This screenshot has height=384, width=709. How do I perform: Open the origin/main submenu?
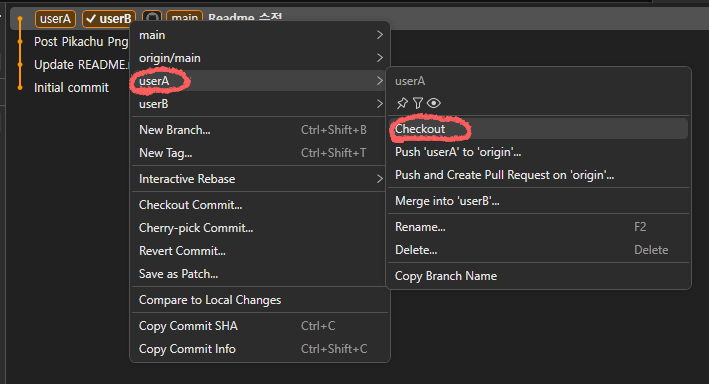tap(260, 58)
